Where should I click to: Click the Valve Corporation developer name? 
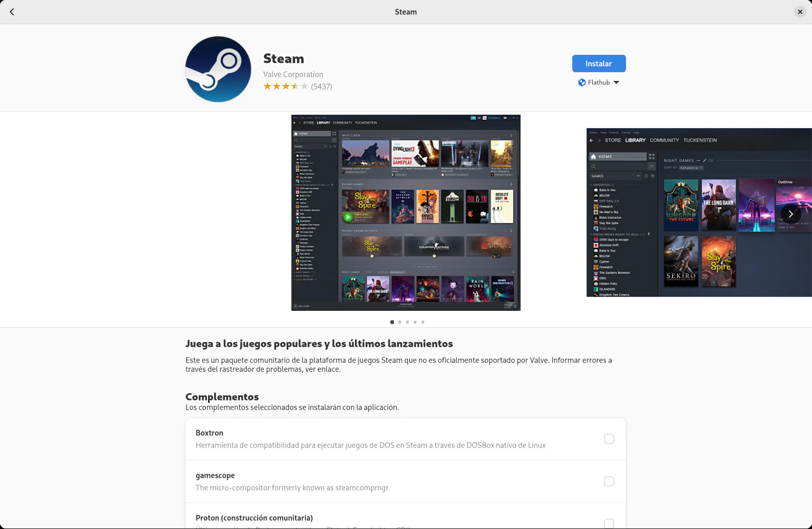coord(293,74)
